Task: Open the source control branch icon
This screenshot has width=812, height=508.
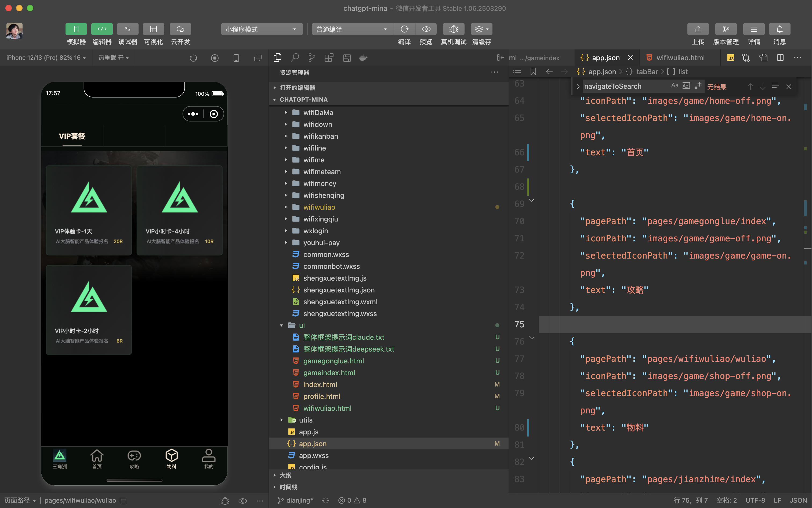Action: [312, 58]
